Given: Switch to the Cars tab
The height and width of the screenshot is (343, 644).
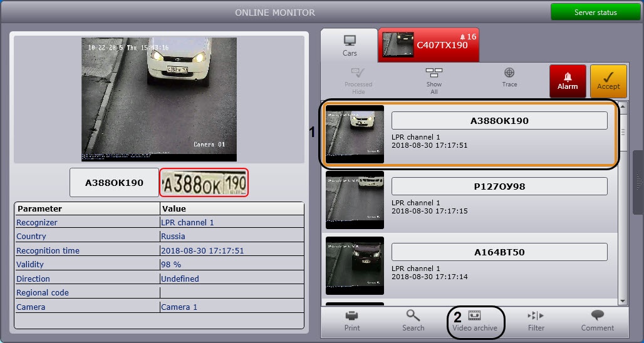Looking at the screenshot, I should tap(350, 46).
